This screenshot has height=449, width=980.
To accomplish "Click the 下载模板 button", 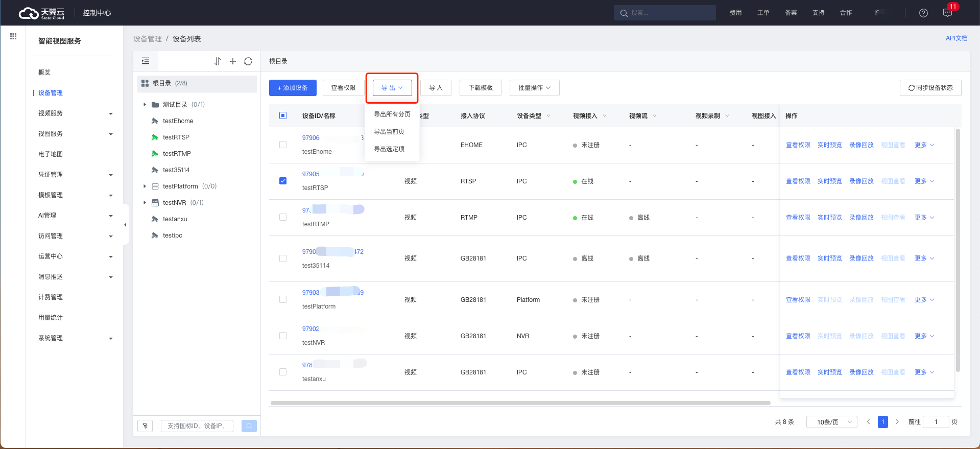I will click(x=481, y=88).
